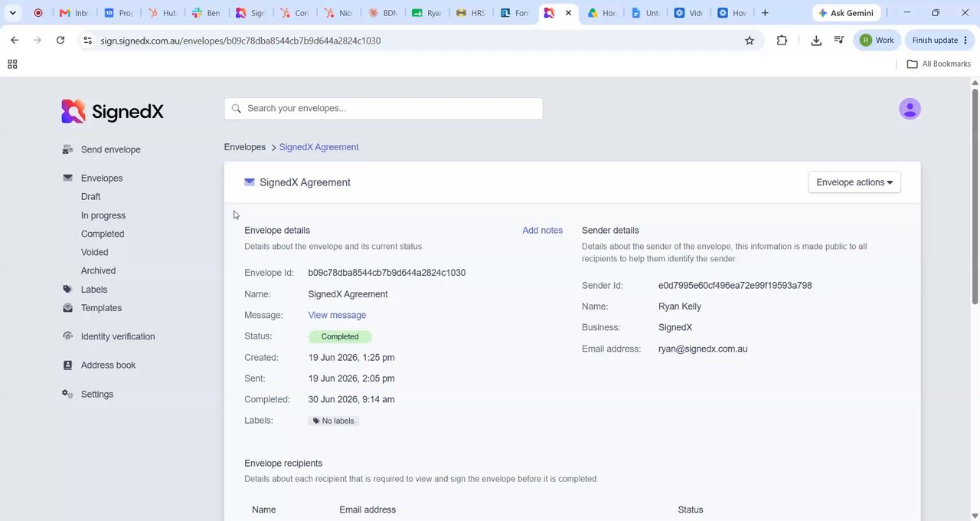Screen dimensions: 980x521
Task: Open Draft envelopes
Action: 90,197
